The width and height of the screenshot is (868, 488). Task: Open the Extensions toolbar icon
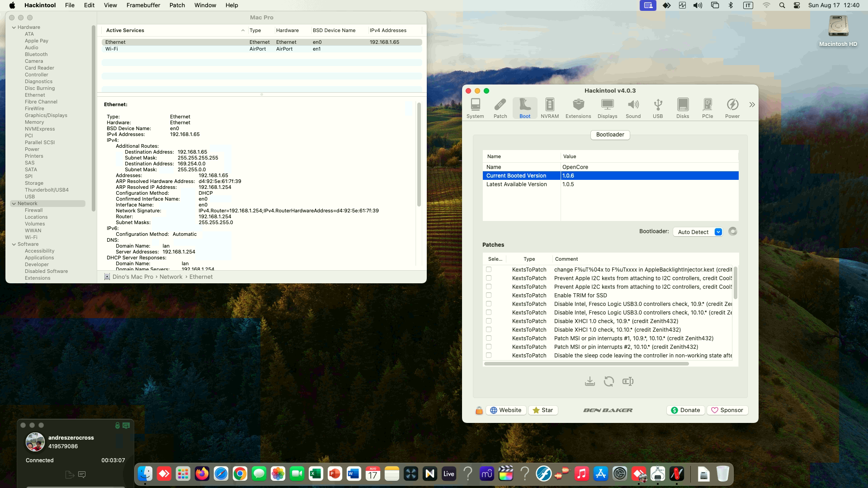tap(578, 108)
